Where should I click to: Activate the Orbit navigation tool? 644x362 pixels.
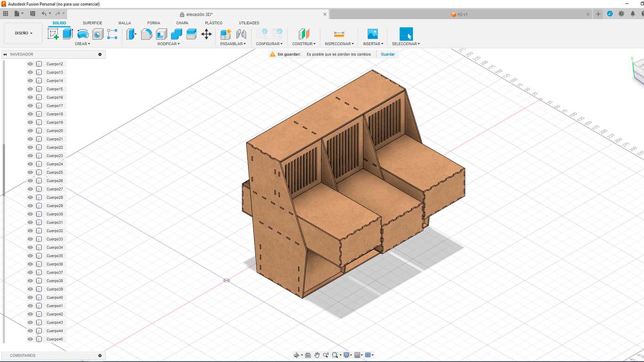point(297,355)
